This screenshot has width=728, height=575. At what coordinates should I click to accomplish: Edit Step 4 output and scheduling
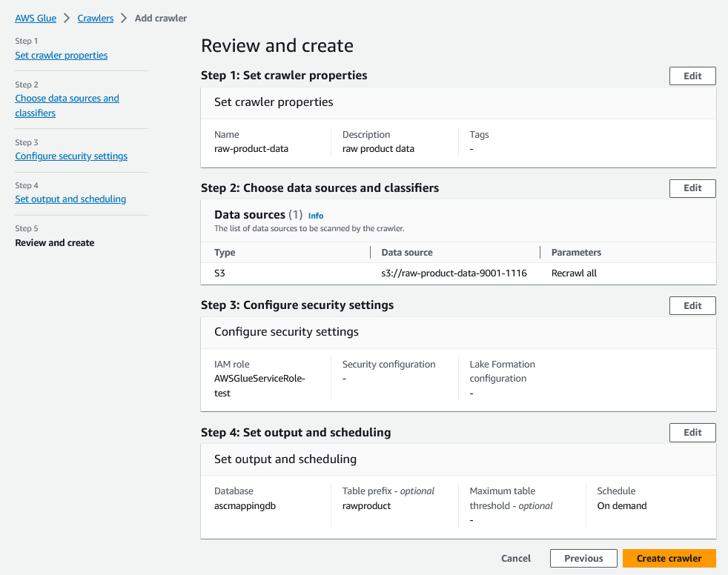(x=692, y=433)
